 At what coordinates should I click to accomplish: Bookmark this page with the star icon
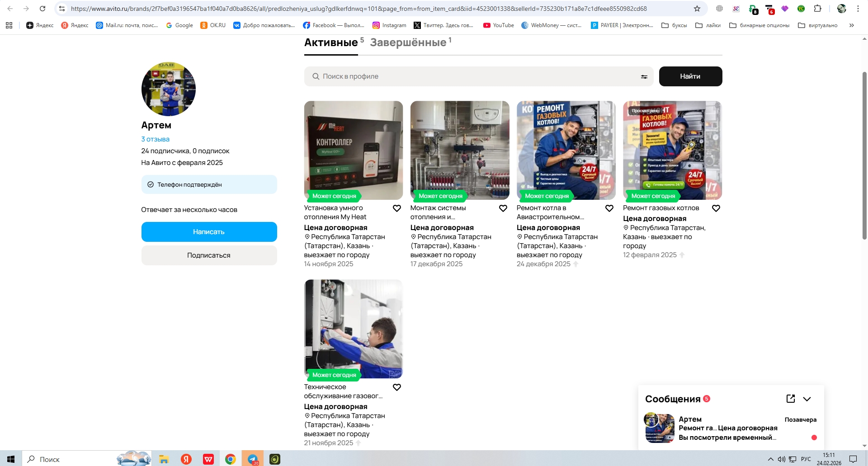(x=697, y=9)
